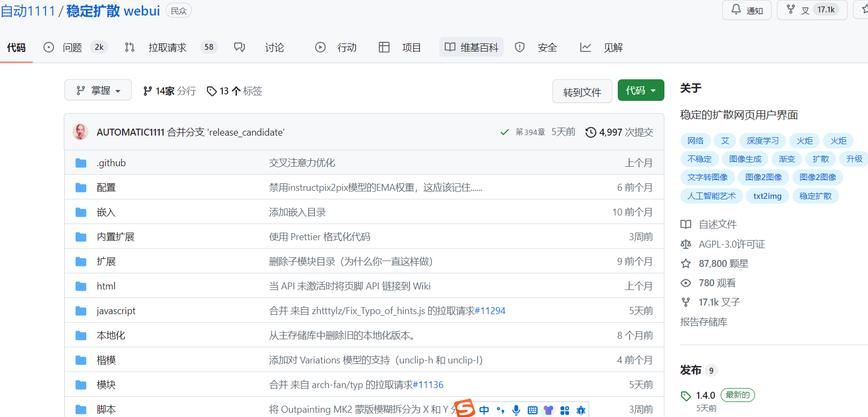The height and width of the screenshot is (417, 868).
Task: Expand the green 代码 dropdown button
Action: click(x=641, y=91)
